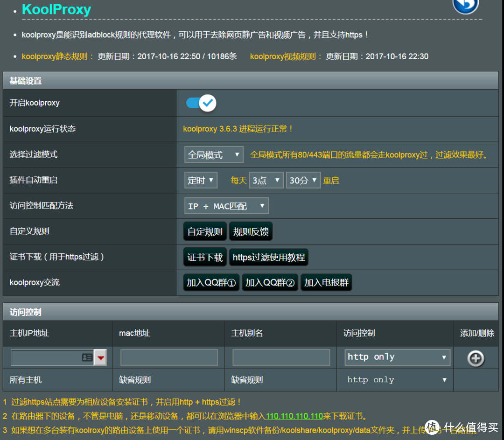Click 加入QQ群① to join the QQ group
The width and height of the screenshot is (504, 440).
210,282
